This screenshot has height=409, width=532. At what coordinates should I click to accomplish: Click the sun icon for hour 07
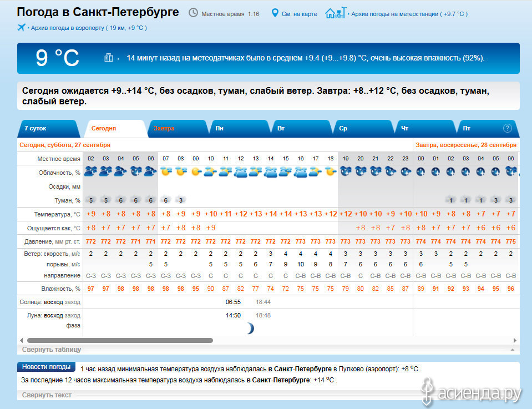click(165, 171)
